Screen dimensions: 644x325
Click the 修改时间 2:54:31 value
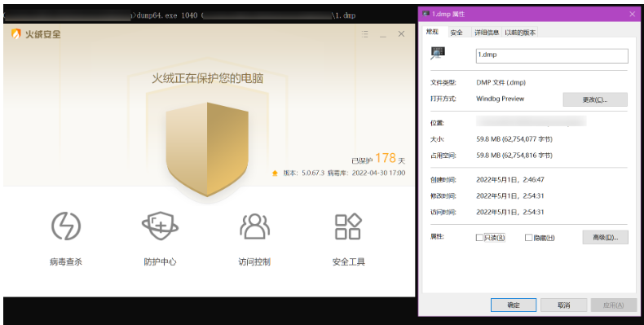tap(510, 196)
